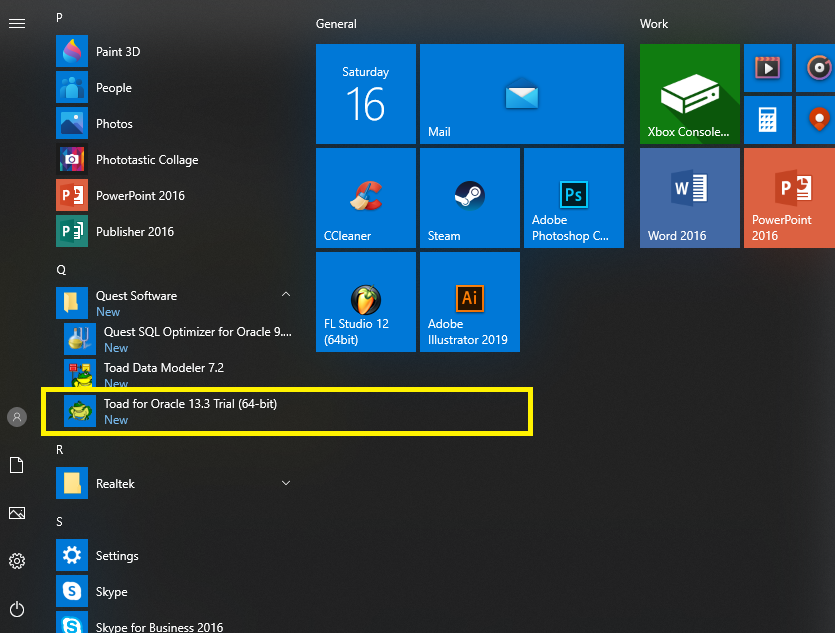Click the letter P section header
835x633 pixels.
(x=59, y=18)
